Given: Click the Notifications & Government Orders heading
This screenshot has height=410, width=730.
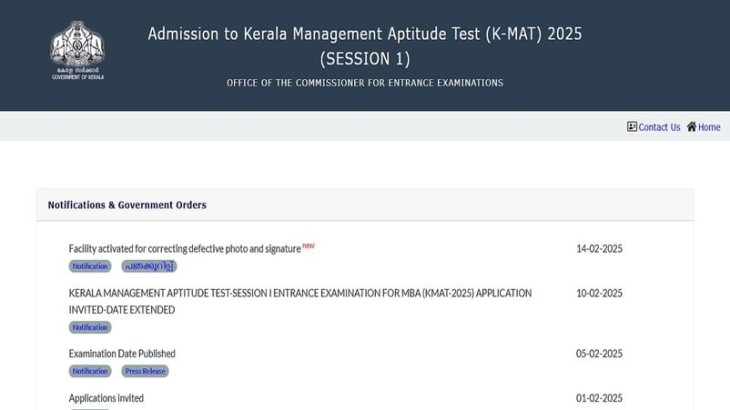Looking at the screenshot, I should coord(127,205).
